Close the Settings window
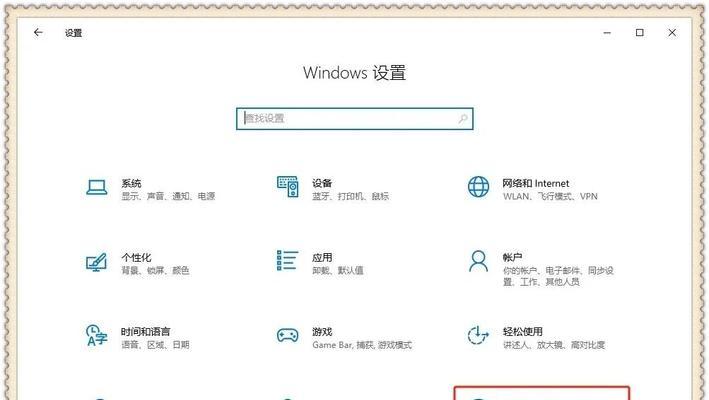Screen dimensions: 709x400 (x=672, y=33)
